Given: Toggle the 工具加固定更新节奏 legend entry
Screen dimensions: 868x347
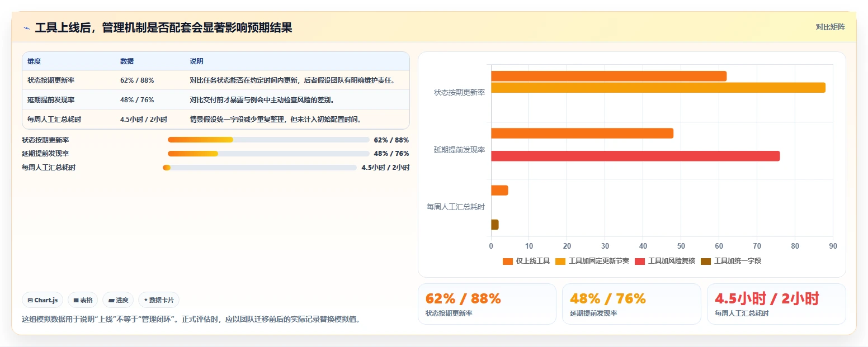Looking at the screenshot, I should click(x=592, y=261).
